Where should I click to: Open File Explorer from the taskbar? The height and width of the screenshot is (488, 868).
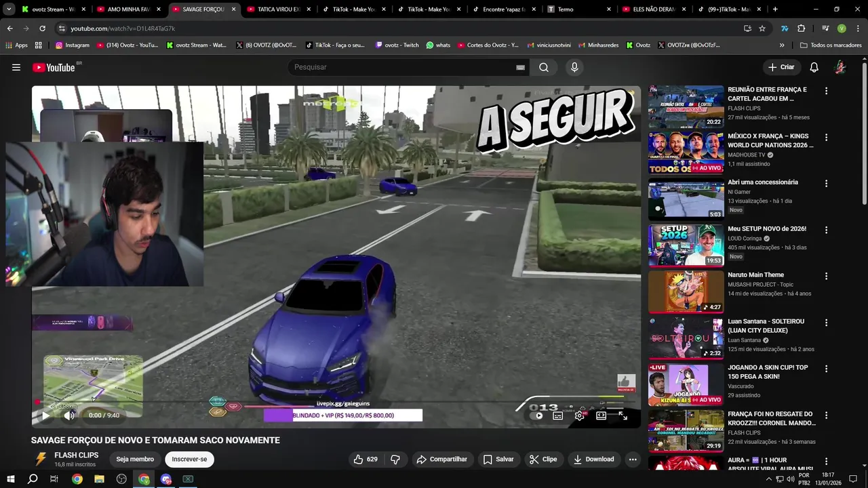point(99,479)
